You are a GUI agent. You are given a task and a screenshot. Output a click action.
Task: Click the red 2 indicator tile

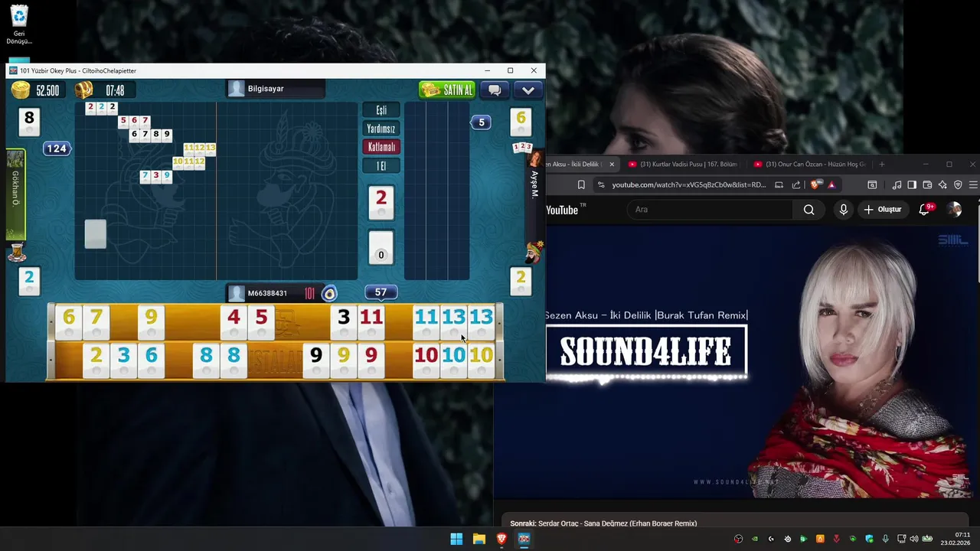click(381, 203)
